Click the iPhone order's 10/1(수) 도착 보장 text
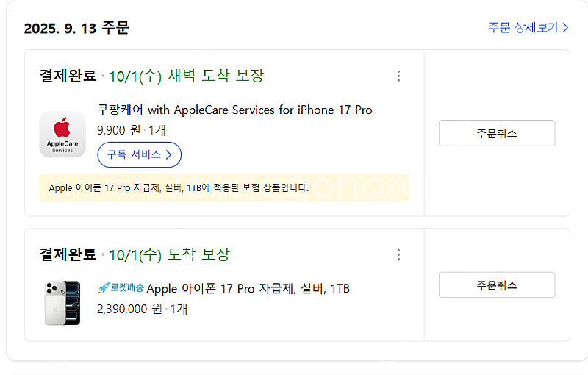The width and height of the screenshot is (588, 375). pos(169,254)
